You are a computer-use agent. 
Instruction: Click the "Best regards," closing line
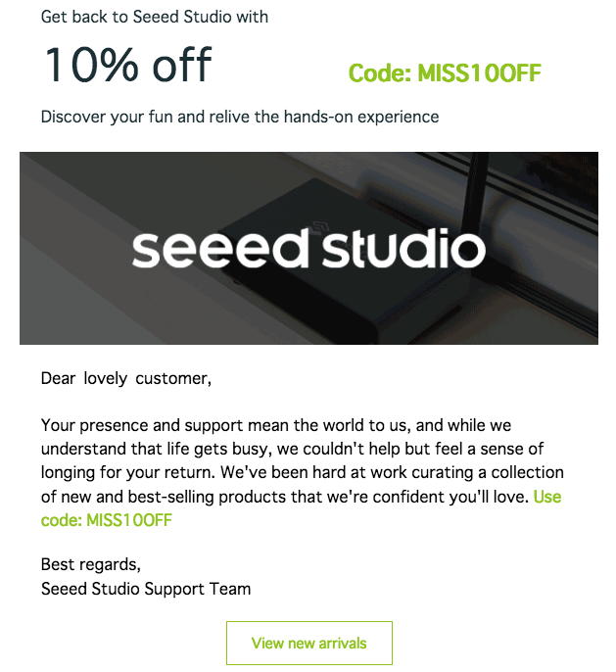(90, 564)
